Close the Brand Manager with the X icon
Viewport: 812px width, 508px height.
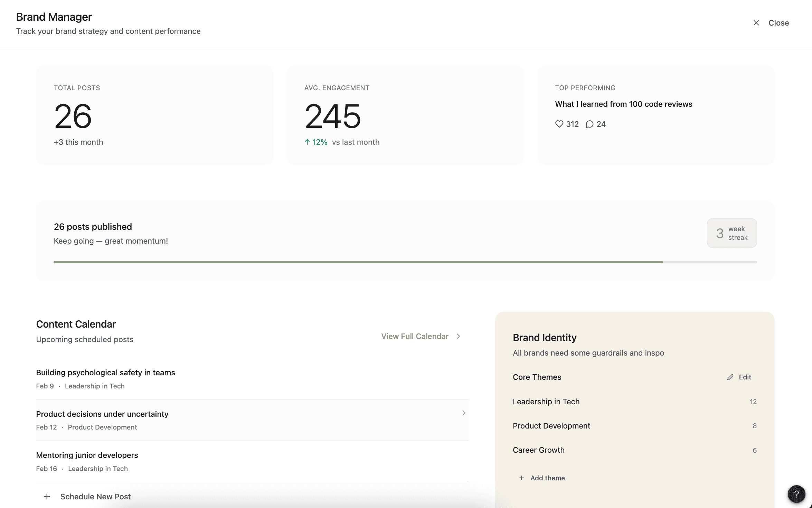coord(756,22)
